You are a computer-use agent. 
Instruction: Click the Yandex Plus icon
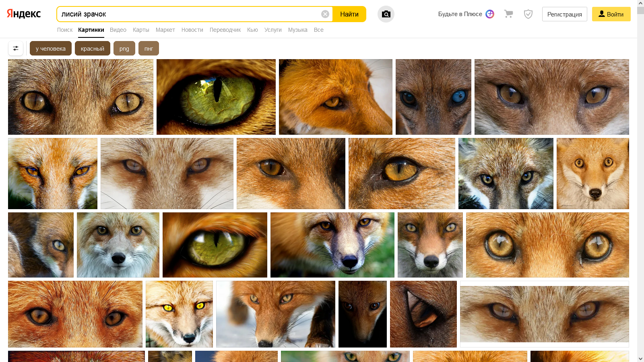[x=490, y=14]
